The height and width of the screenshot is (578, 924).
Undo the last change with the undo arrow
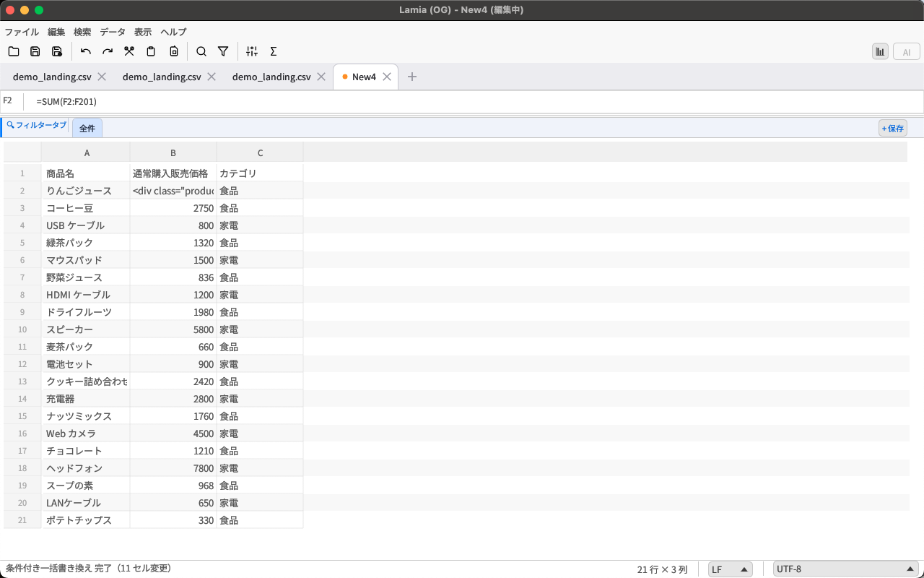pos(86,51)
